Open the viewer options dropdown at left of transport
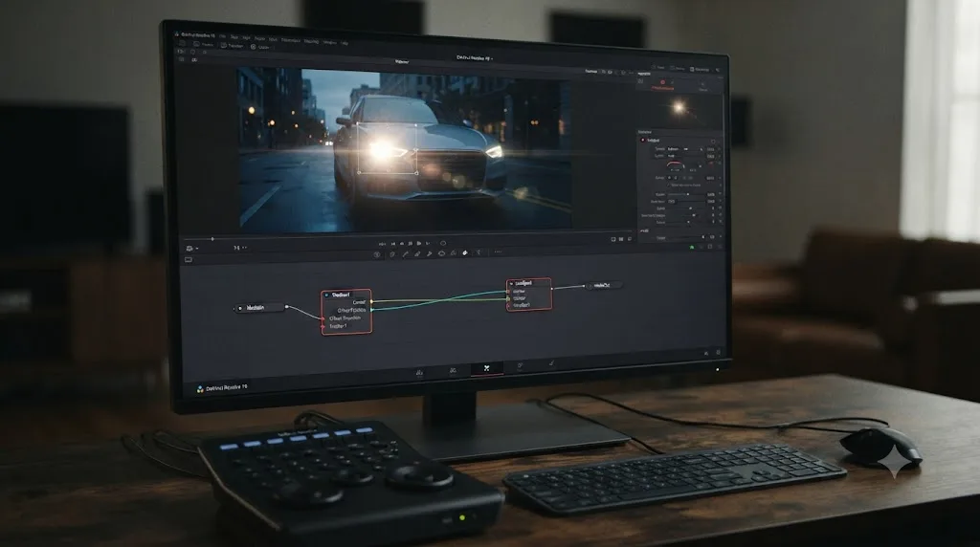Viewport: 980px width, 547px height. 191,249
